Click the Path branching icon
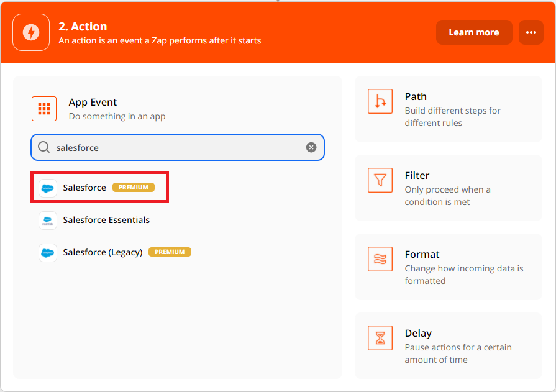This screenshot has width=556, height=392. 380,101
